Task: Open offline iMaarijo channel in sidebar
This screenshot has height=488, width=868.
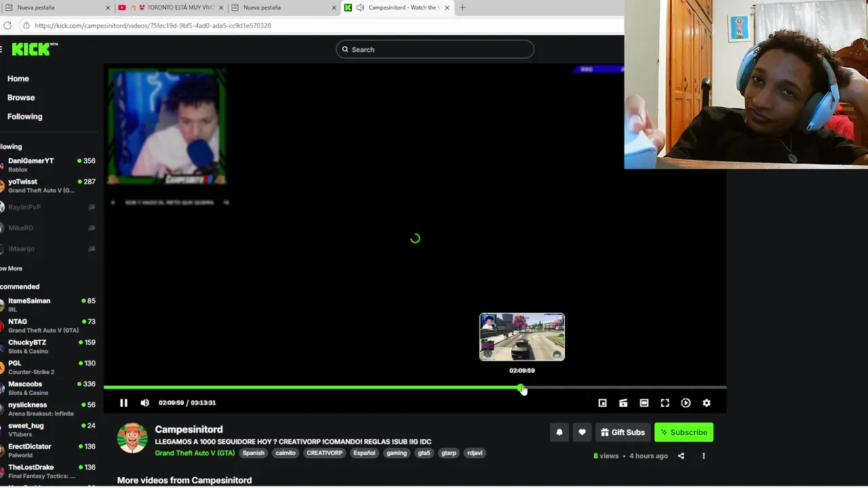Action: tap(49, 249)
